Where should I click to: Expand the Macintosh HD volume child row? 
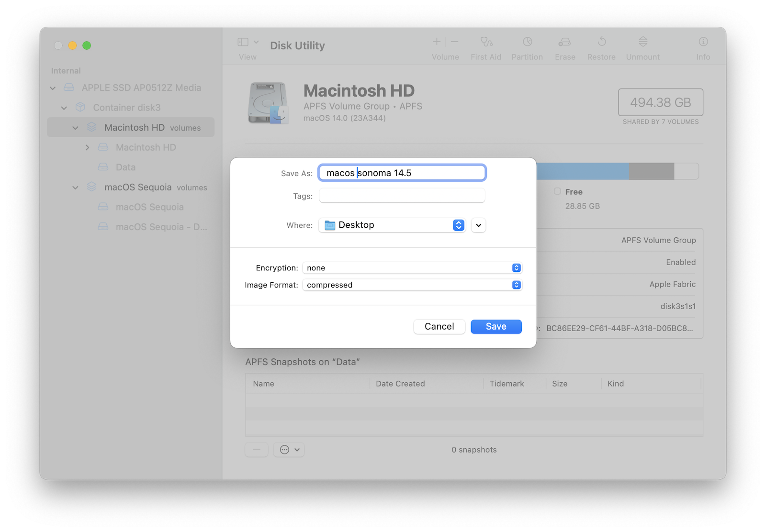(x=87, y=148)
